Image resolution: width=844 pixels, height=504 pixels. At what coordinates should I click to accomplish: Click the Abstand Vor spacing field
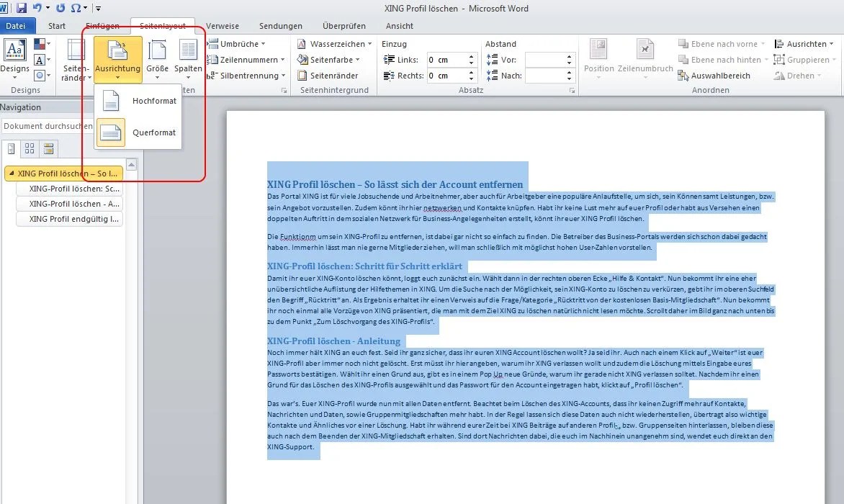545,60
